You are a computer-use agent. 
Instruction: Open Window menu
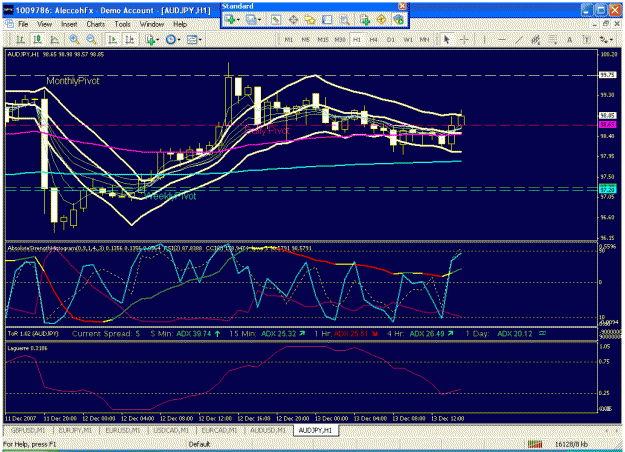[152, 24]
